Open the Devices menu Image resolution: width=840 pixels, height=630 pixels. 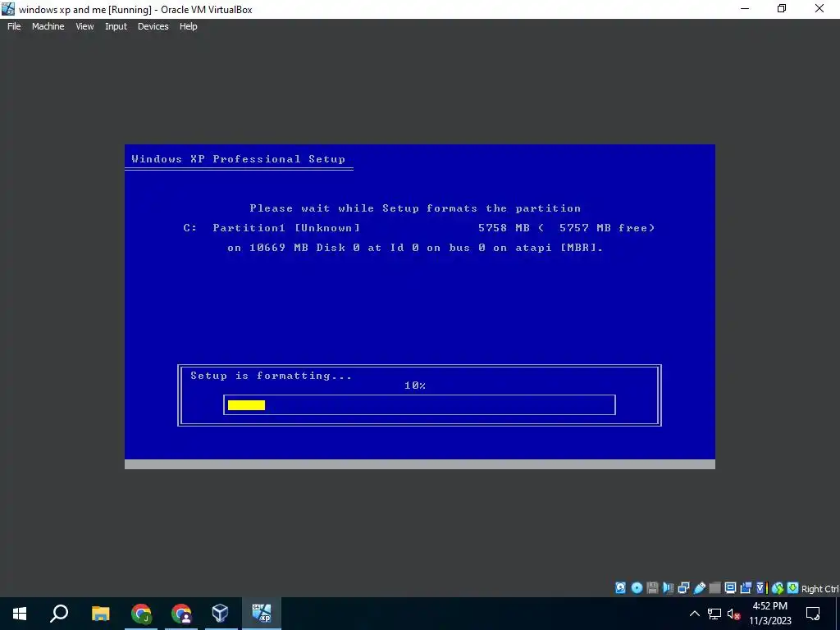pyautogui.click(x=153, y=26)
